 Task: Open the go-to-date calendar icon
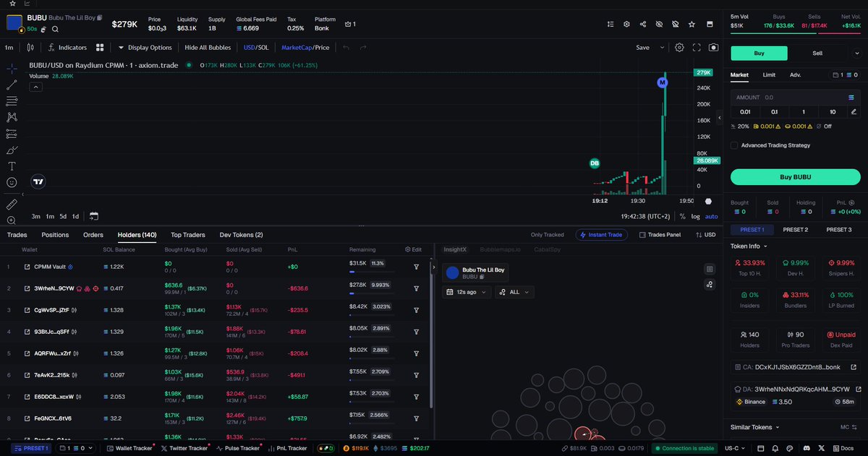(94, 216)
